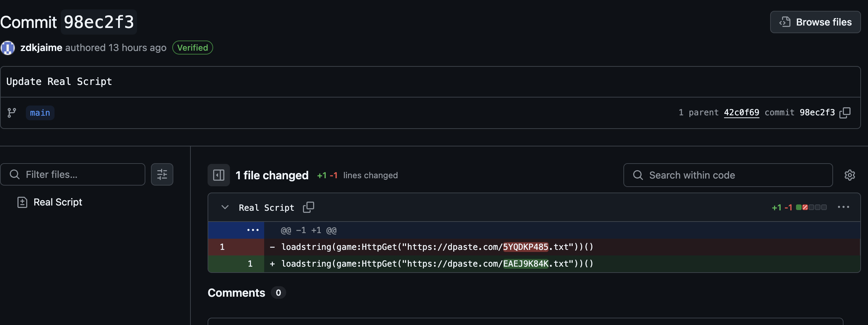This screenshot has height=325, width=868.
Task: Collapse the Real Script diff
Action: click(x=225, y=207)
